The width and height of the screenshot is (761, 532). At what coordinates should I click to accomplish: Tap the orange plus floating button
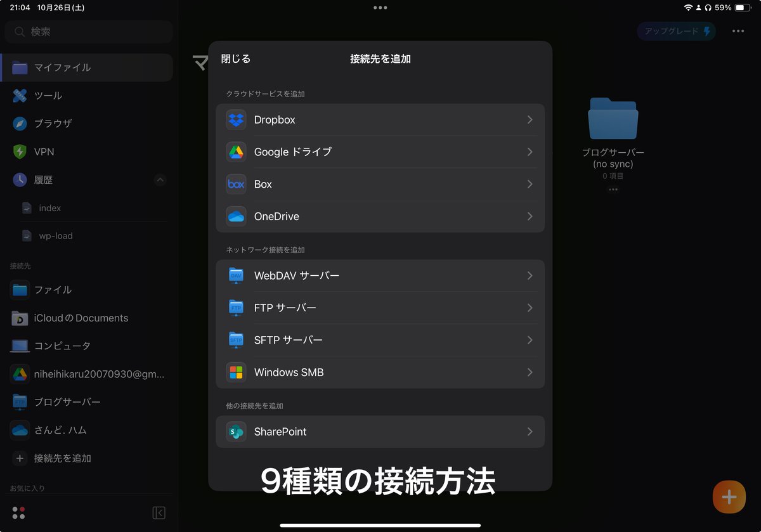pyautogui.click(x=729, y=497)
